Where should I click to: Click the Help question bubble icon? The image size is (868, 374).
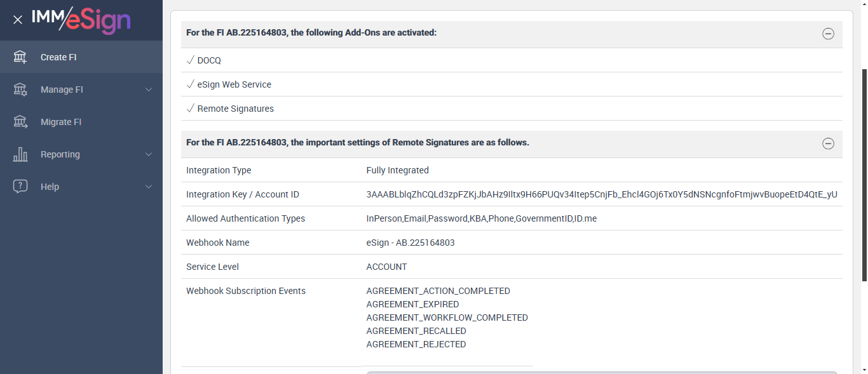pyautogui.click(x=20, y=187)
